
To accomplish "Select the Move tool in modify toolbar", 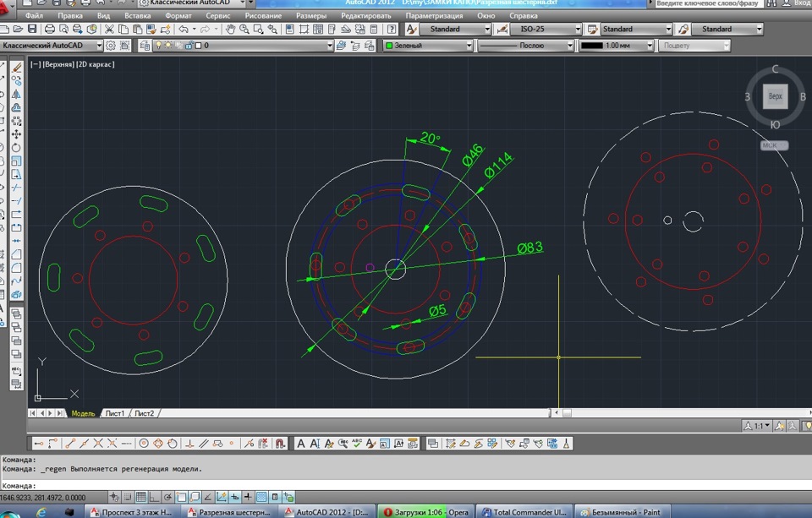I will pyautogui.click(x=17, y=134).
